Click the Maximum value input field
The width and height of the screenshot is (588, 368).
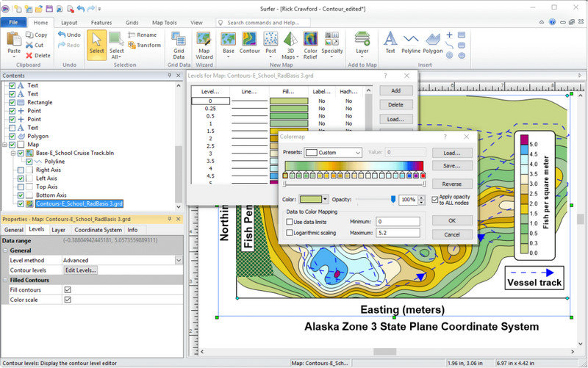pos(396,233)
